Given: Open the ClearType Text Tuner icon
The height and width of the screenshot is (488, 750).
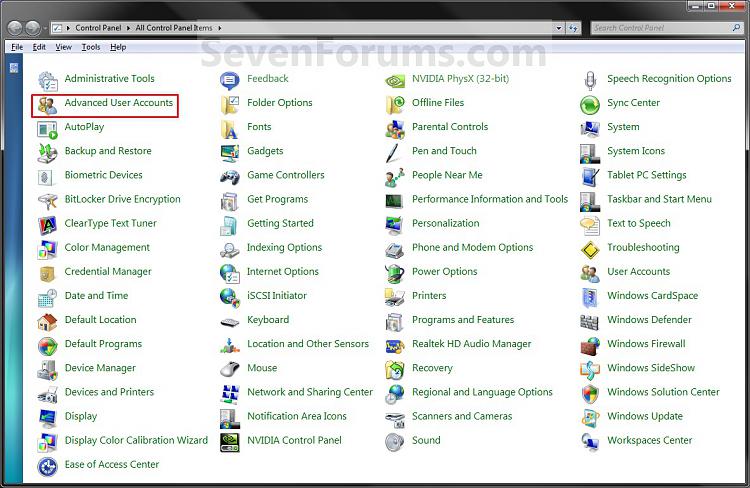Looking at the screenshot, I should (x=48, y=225).
